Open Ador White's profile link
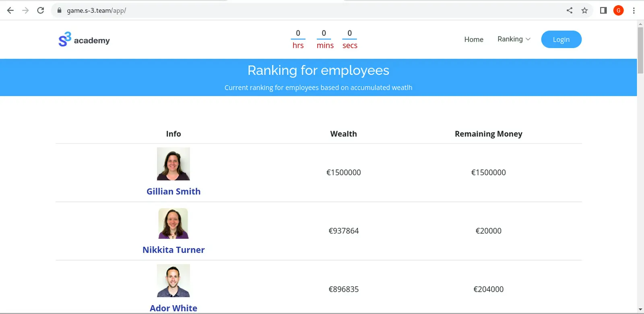644x314 pixels. coord(173,308)
